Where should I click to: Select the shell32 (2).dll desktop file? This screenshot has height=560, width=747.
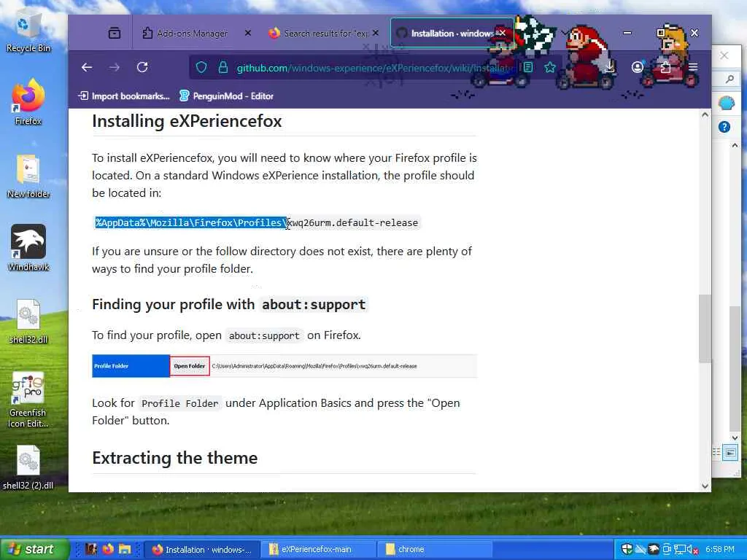pos(28,467)
